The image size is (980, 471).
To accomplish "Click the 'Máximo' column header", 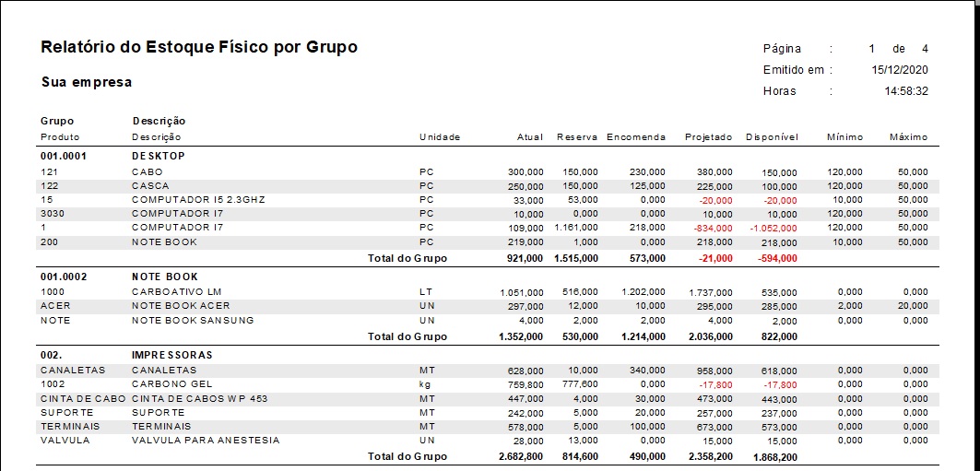I will (908, 137).
